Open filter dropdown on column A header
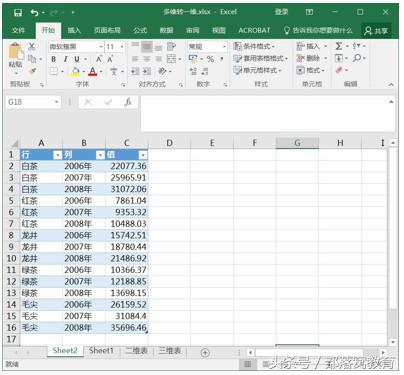The height and width of the screenshot is (375, 404). tap(58, 155)
